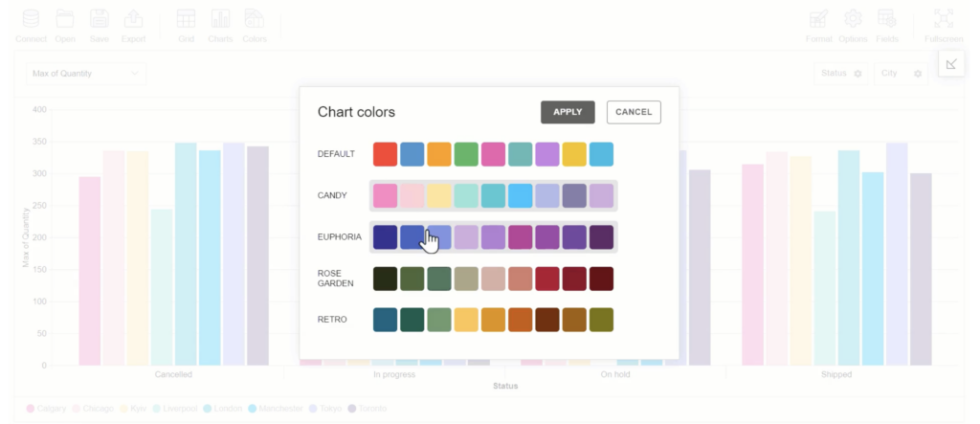Screen dimensions: 980x424
Task: Apply the selected chart colors
Action: pyautogui.click(x=568, y=112)
